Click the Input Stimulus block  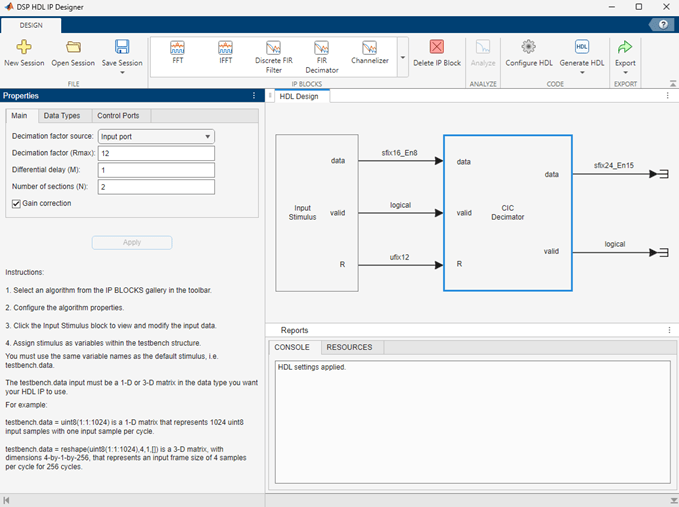click(x=303, y=213)
